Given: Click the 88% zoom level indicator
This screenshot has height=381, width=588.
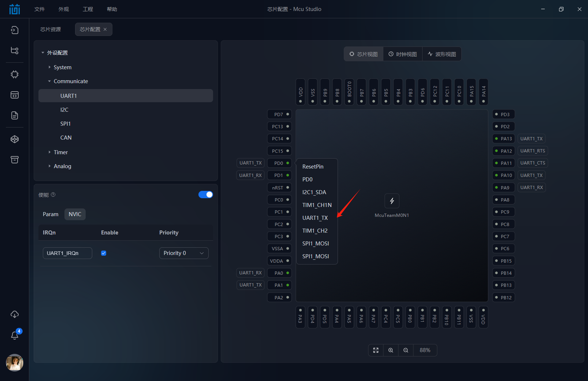Looking at the screenshot, I should pos(425,350).
